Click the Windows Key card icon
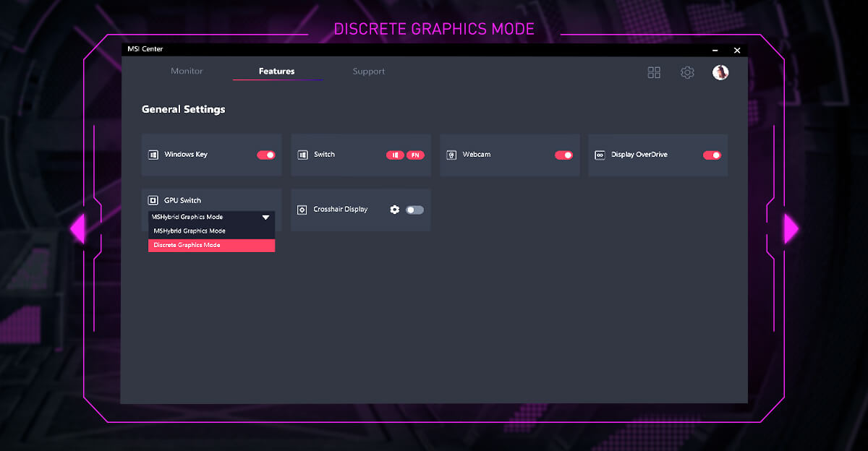The width and height of the screenshot is (868, 451). click(x=153, y=155)
